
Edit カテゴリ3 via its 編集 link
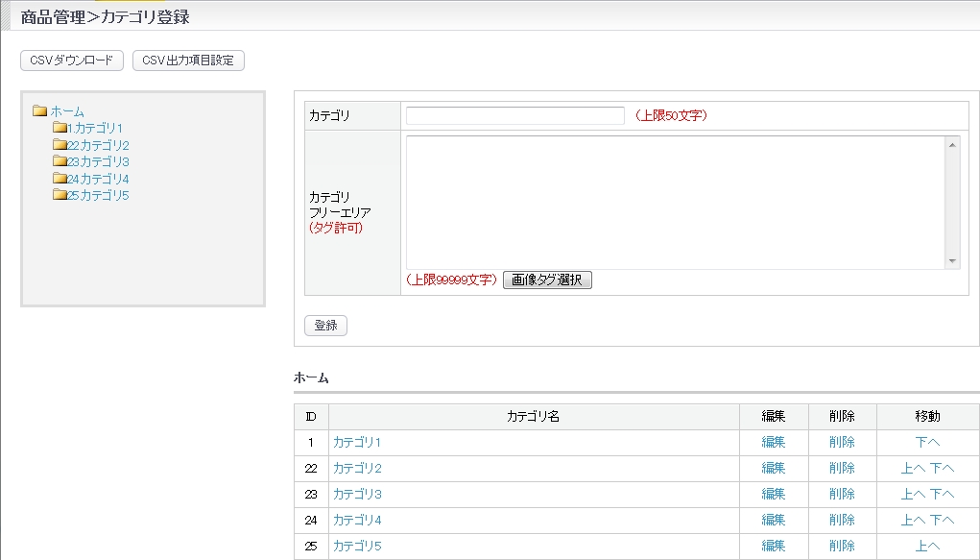(773, 495)
